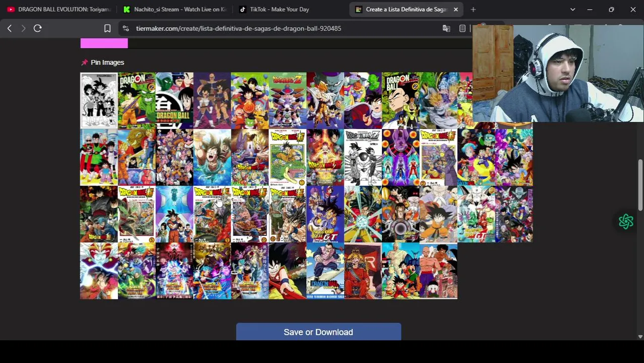
Task: Select the black-and-white Goku Frieza manga image
Action: pos(363,157)
